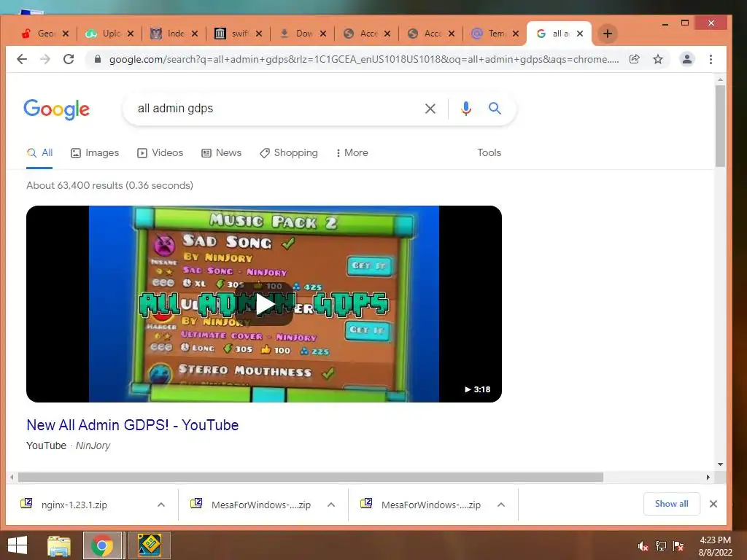This screenshot has height=560, width=747.
Task: Click into the Google search field
Action: pyautogui.click(x=276, y=109)
